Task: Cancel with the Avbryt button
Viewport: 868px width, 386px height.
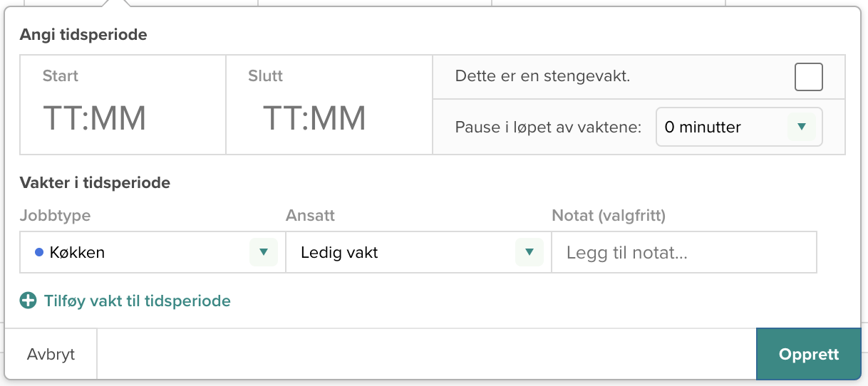Action: 51,355
